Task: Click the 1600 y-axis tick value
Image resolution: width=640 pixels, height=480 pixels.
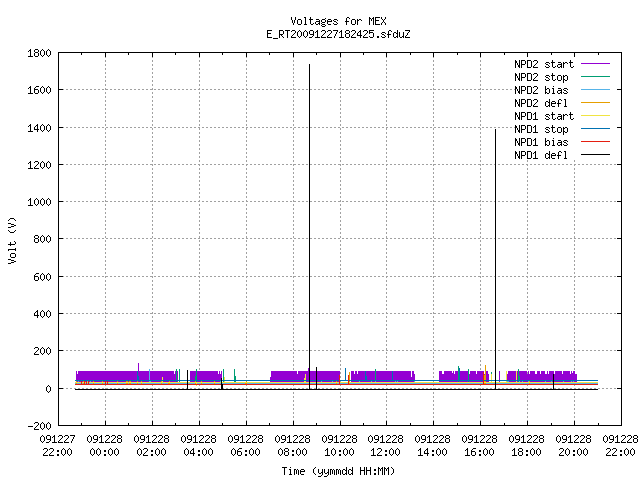Action: (40, 90)
